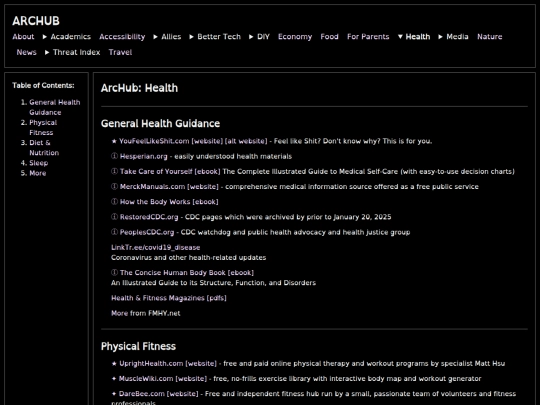This screenshot has height=405, width=540.
Task: Open the DareBee.com link
Action: click(142, 394)
